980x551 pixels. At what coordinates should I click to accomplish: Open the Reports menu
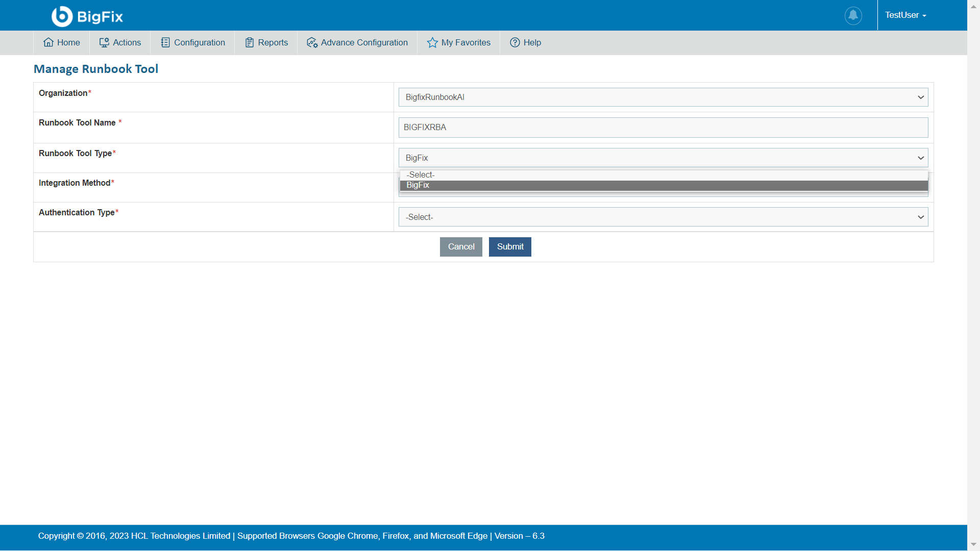pos(273,42)
